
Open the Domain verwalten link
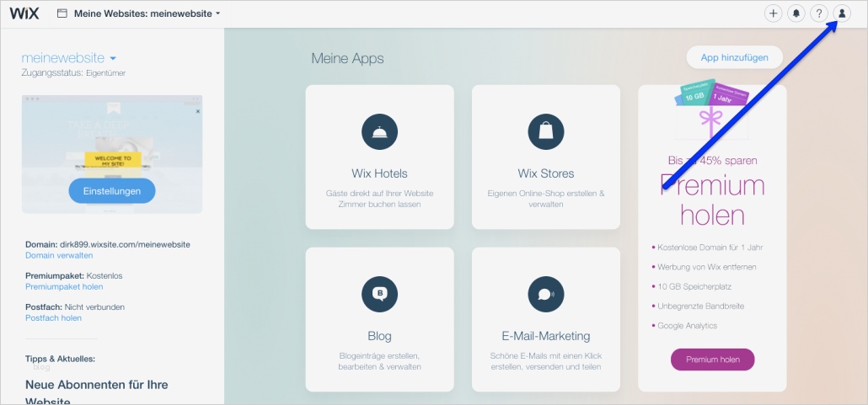point(59,256)
